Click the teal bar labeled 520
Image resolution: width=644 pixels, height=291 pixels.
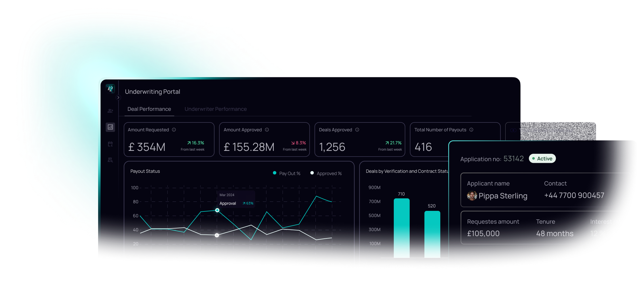432,234
